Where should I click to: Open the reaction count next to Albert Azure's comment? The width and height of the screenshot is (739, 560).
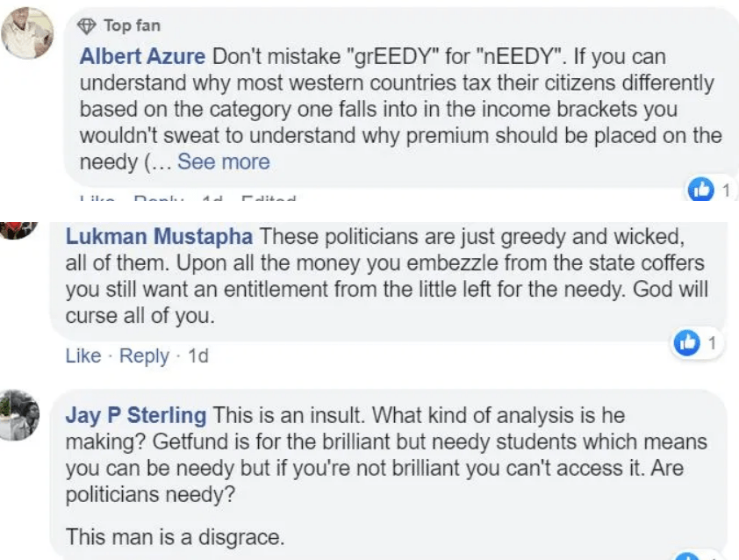[726, 190]
